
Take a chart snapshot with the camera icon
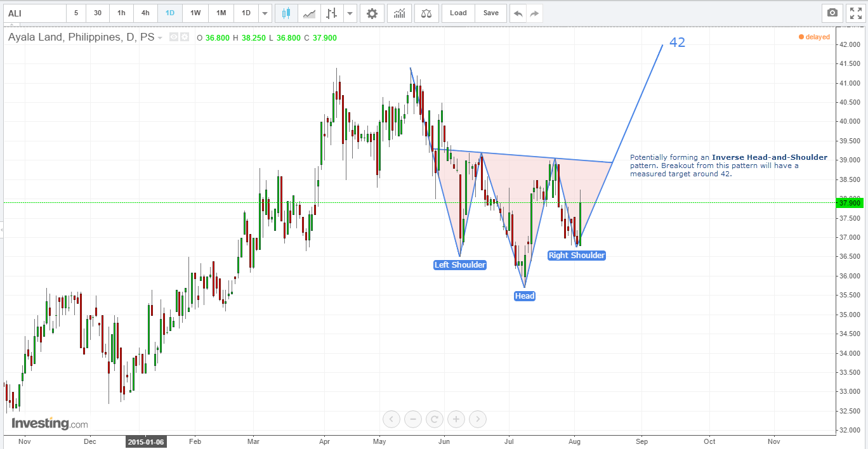coord(832,13)
